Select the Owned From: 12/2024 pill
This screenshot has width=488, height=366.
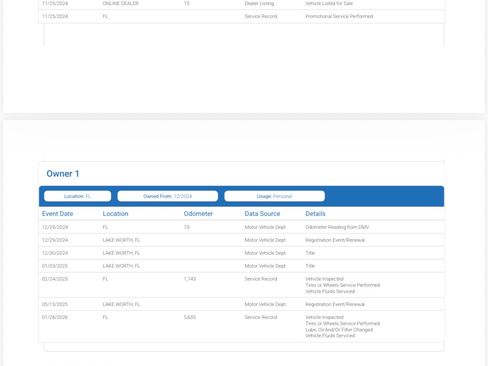pyautogui.click(x=168, y=196)
